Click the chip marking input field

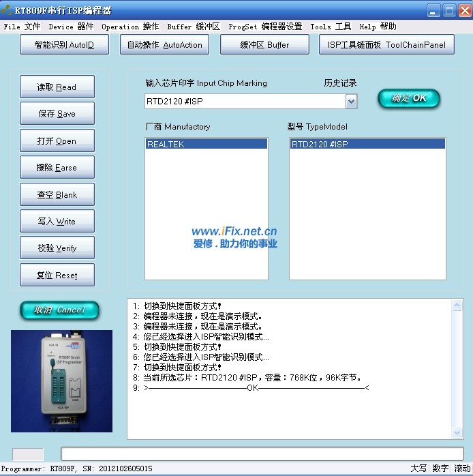(244, 102)
